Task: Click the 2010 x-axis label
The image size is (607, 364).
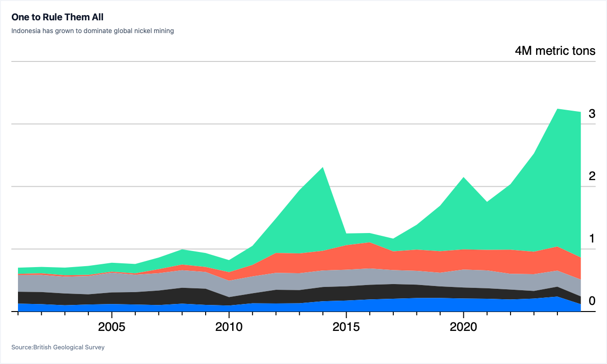Action: [229, 327]
